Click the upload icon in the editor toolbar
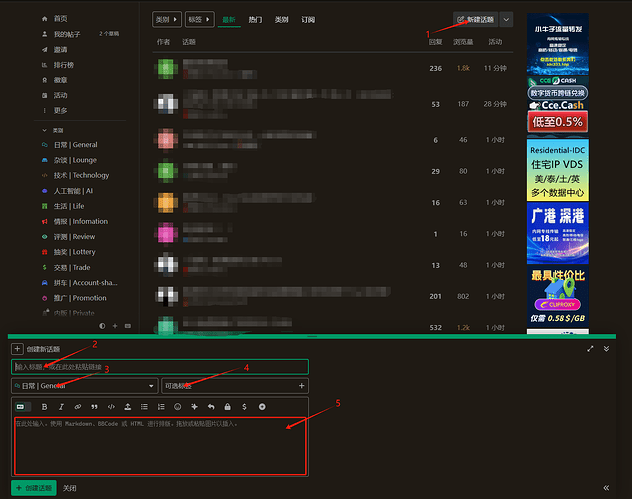The width and height of the screenshot is (632, 499). click(128, 407)
